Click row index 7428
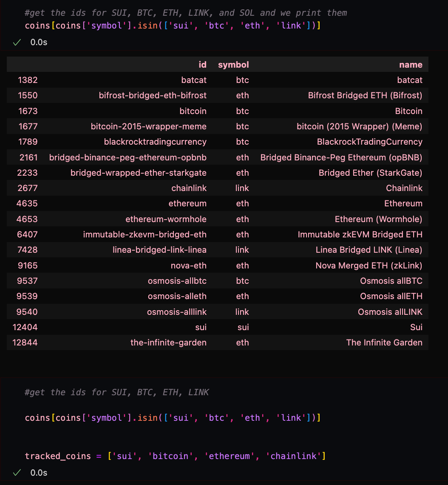Viewport: 448px width, 485px height. click(28, 250)
